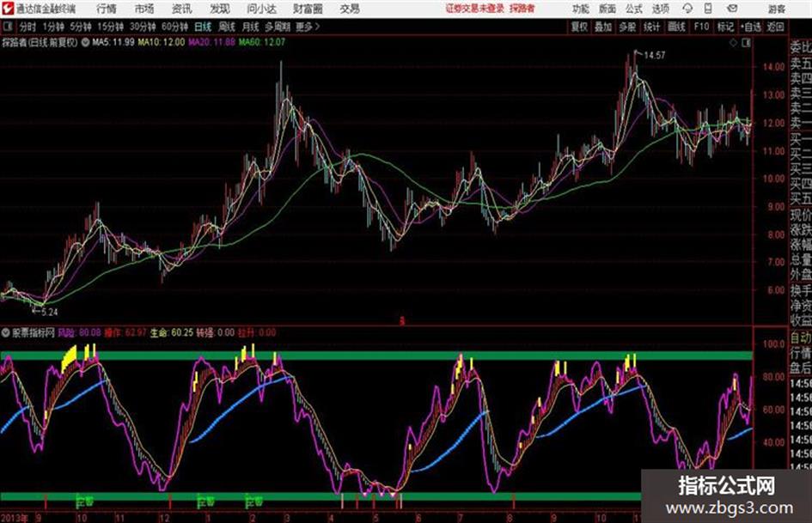Image resolution: width=812 pixels, height=523 pixels.
Task: Click the MA20: 11.88 label
Action: coord(211,42)
